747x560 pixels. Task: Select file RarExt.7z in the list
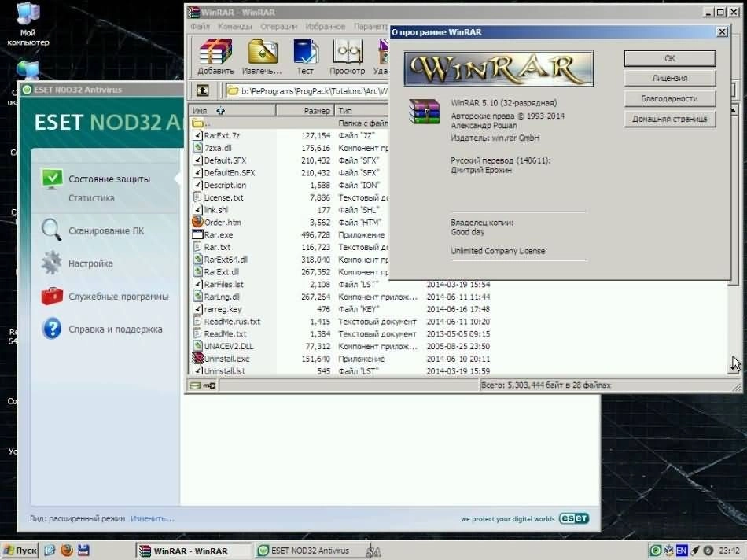point(222,135)
